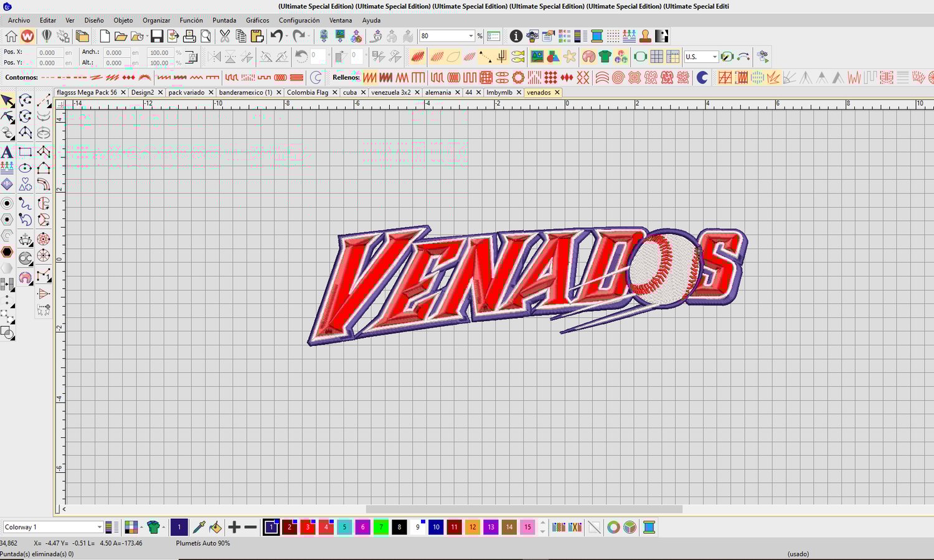This screenshot has height=560, width=934.
Task: Toggle the bitmap image display icon
Action: (537, 57)
